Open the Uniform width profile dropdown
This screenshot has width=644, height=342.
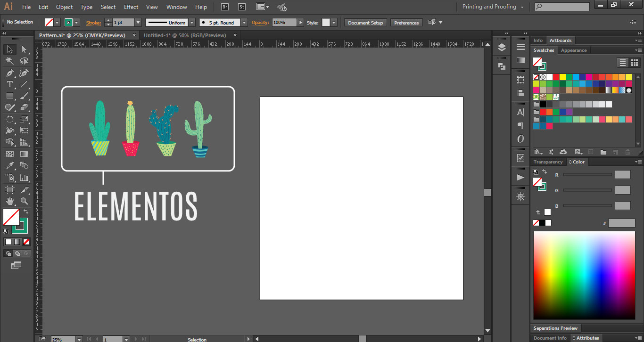(192, 23)
